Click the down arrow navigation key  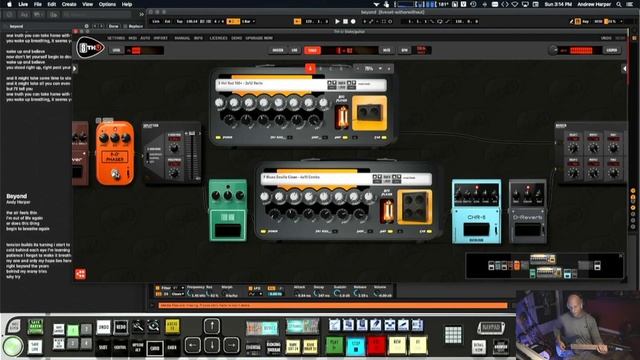click(x=212, y=345)
